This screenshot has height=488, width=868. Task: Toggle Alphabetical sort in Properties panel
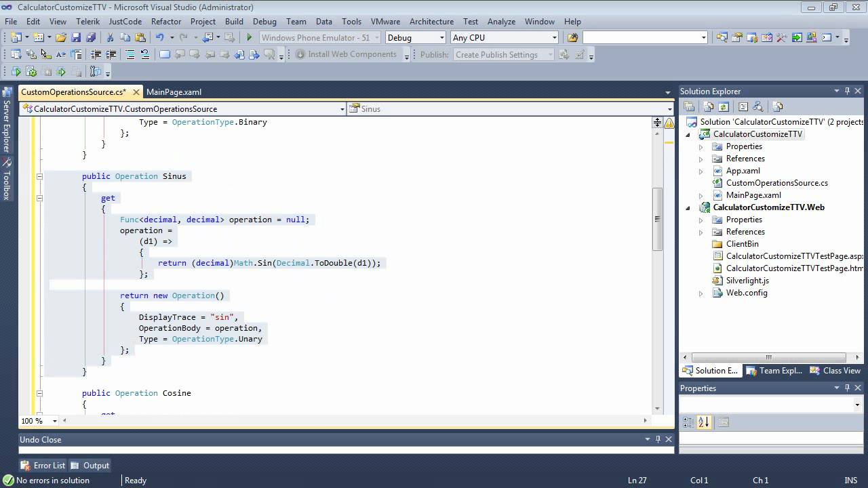703,422
